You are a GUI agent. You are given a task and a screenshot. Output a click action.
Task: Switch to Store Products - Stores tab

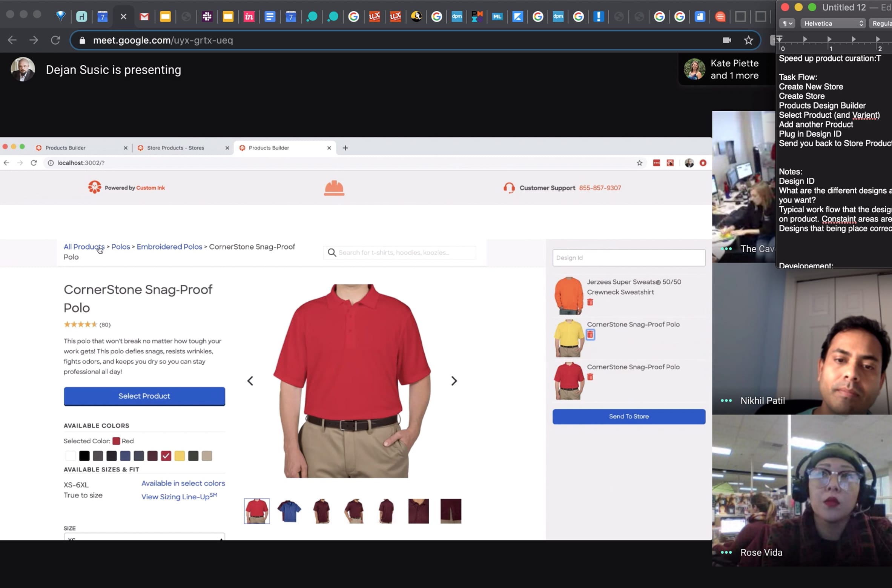[x=176, y=148]
